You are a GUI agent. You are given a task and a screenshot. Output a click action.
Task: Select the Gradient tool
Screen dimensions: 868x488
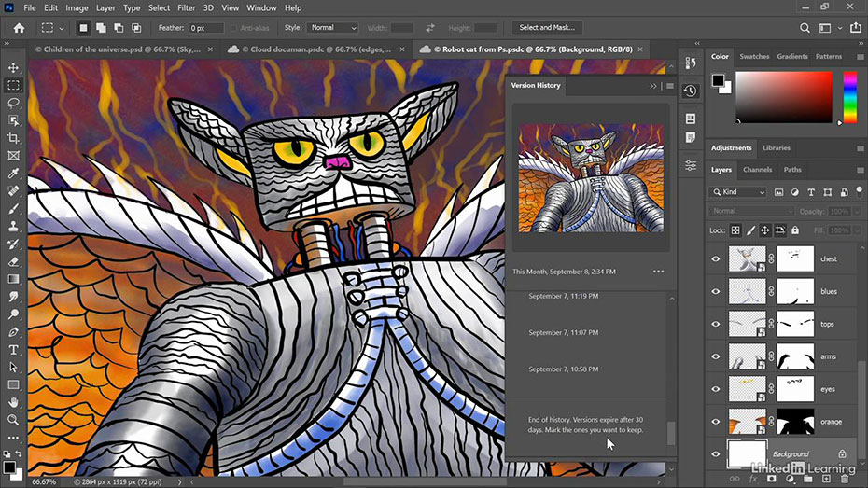point(13,279)
